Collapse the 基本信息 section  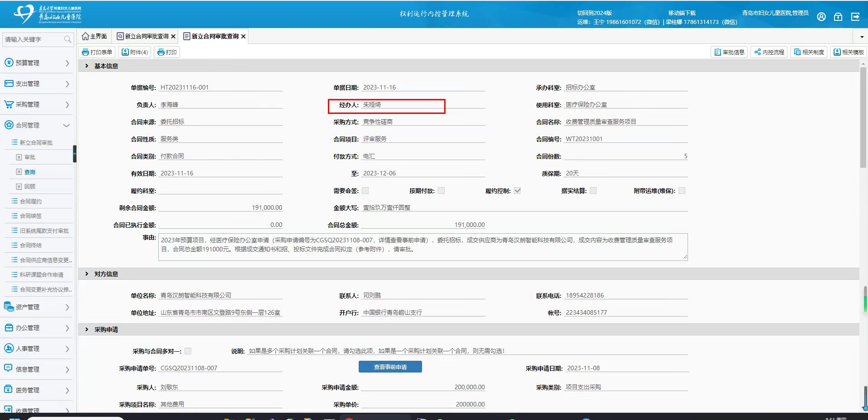[x=86, y=66]
